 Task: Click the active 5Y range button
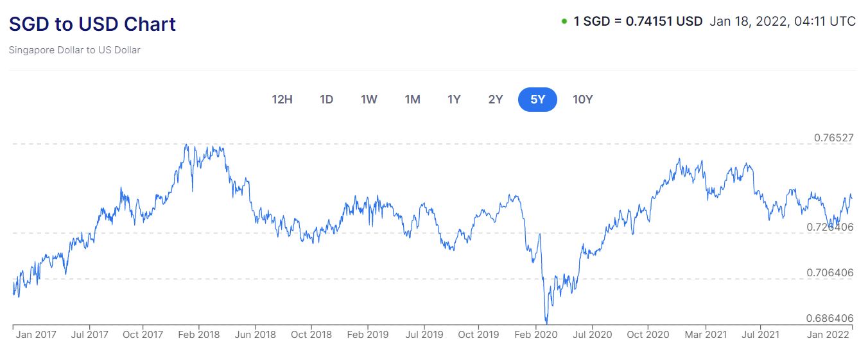tap(537, 100)
